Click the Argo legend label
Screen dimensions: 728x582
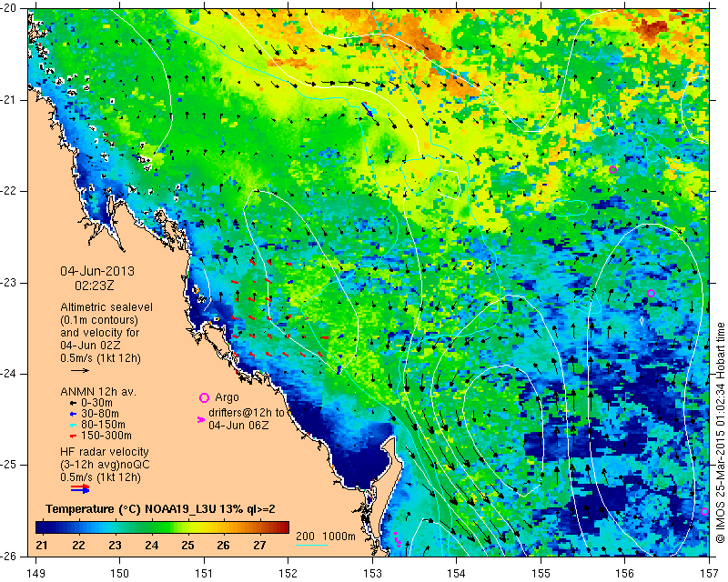coord(227,397)
